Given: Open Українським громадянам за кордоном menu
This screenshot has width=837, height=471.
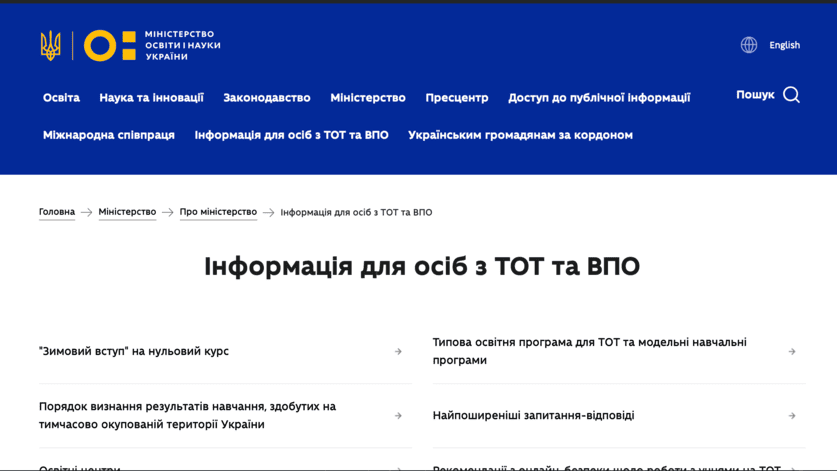Looking at the screenshot, I should point(520,135).
